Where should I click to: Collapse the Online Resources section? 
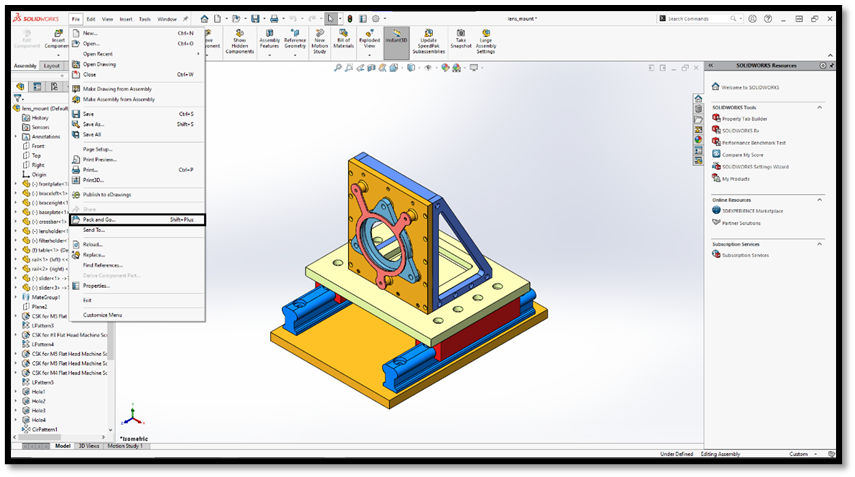point(820,200)
